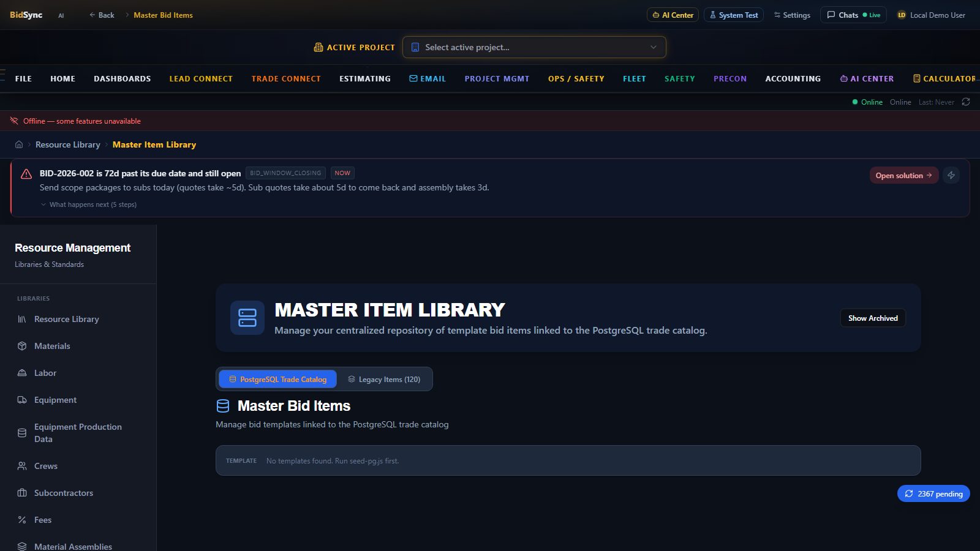Viewport: 980px width, 551px height.
Task: Go back using the Back arrow
Action: coord(102,15)
